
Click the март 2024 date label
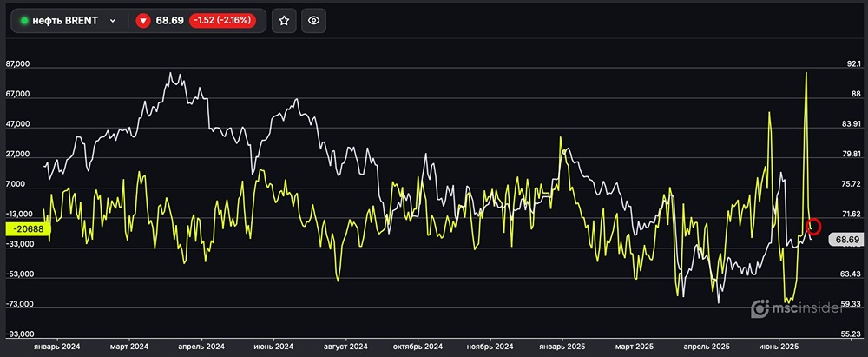[x=129, y=347]
